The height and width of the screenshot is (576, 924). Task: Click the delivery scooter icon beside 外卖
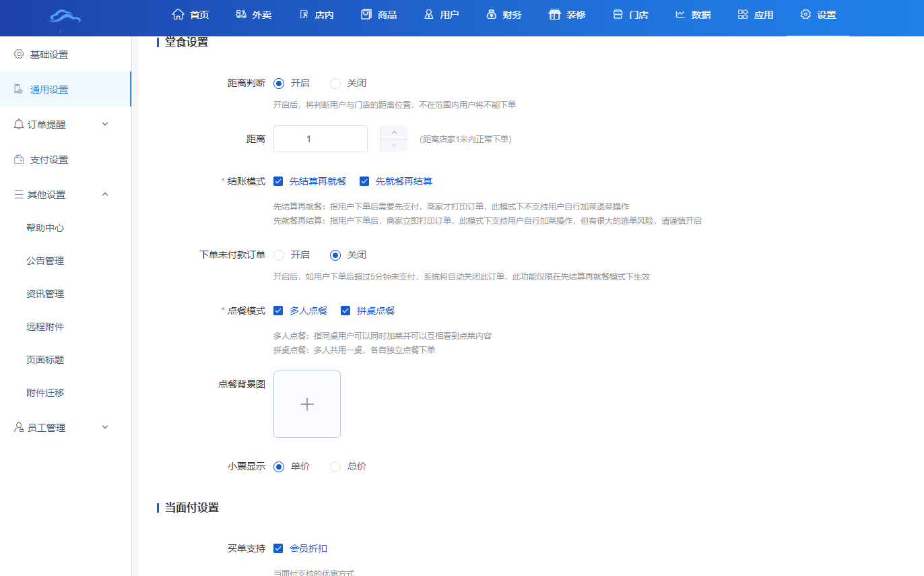[x=241, y=14]
